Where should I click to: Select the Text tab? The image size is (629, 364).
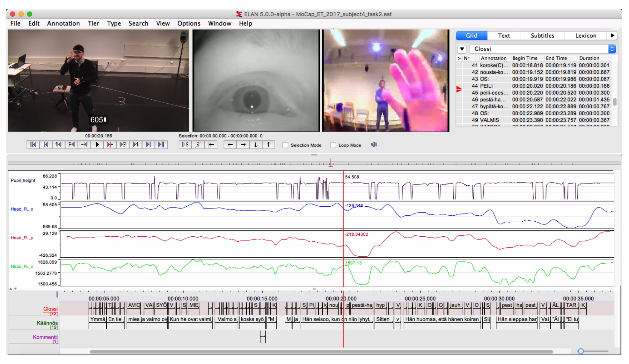[504, 36]
